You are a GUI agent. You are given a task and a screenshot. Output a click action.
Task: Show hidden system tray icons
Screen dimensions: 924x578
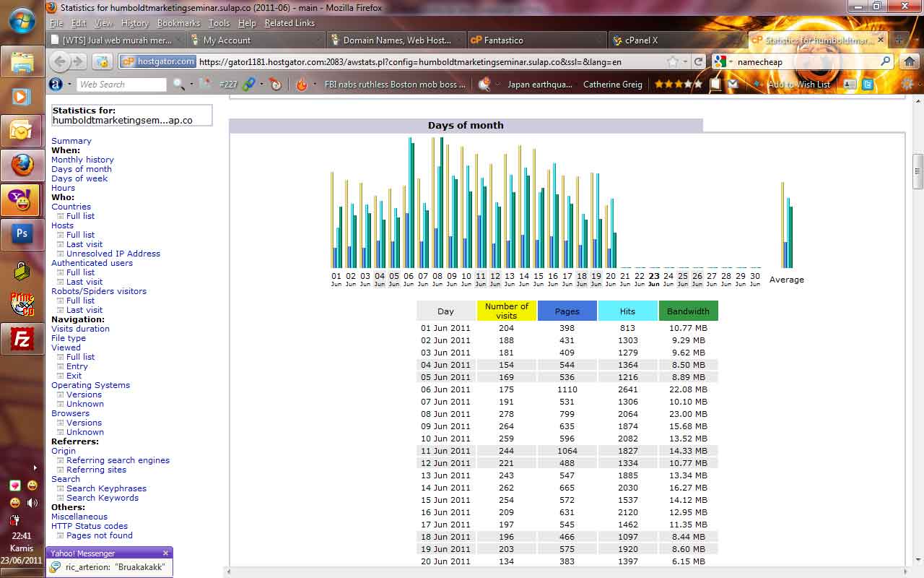(35, 467)
